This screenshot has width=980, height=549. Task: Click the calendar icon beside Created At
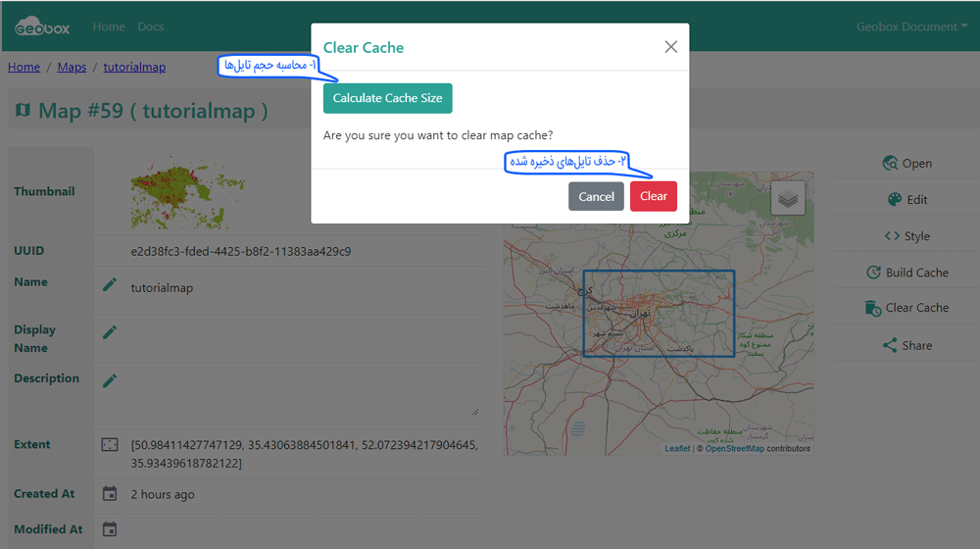110,494
